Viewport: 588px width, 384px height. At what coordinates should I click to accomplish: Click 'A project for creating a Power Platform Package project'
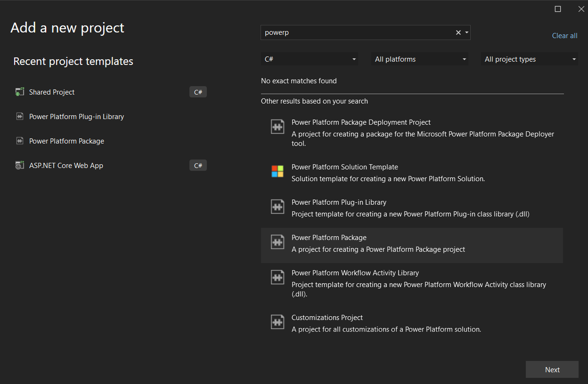[x=378, y=249]
